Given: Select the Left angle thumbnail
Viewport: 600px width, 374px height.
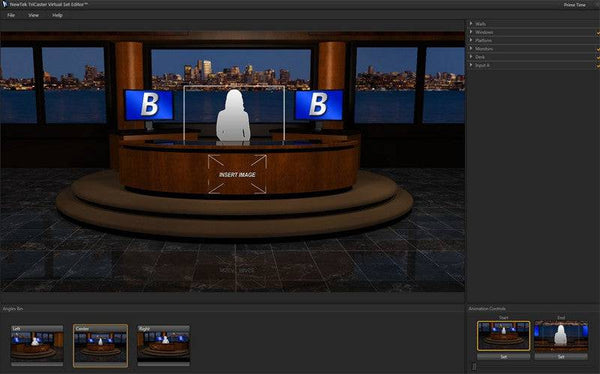Looking at the screenshot, I should 37,344.
